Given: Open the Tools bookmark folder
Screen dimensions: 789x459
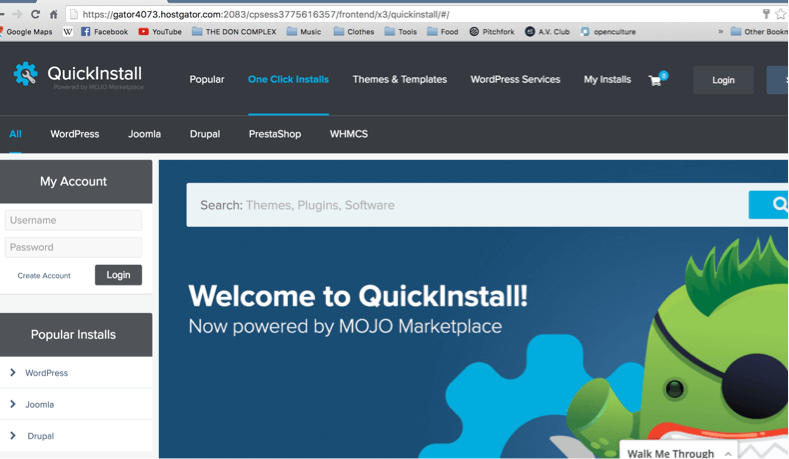Looking at the screenshot, I should click(x=401, y=32).
